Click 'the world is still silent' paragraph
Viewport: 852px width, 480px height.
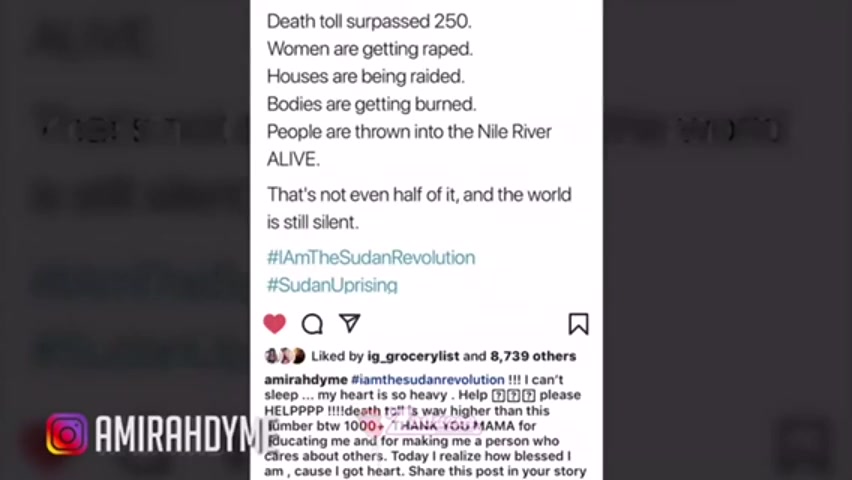point(419,208)
